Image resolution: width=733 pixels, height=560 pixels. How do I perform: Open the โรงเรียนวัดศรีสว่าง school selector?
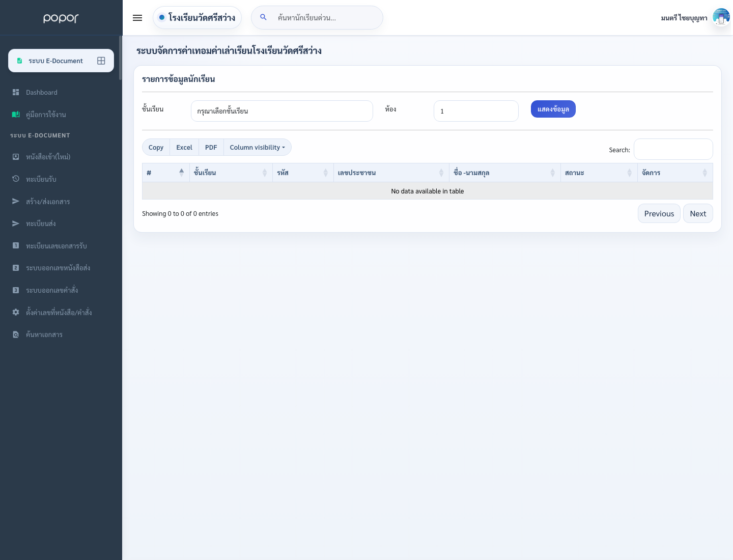(x=197, y=17)
